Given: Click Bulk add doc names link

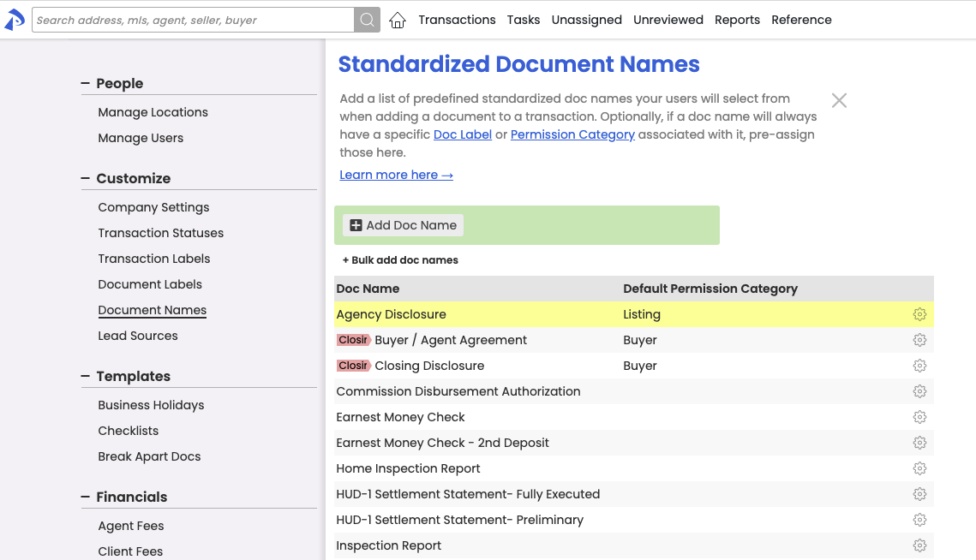Looking at the screenshot, I should [400, 260].
